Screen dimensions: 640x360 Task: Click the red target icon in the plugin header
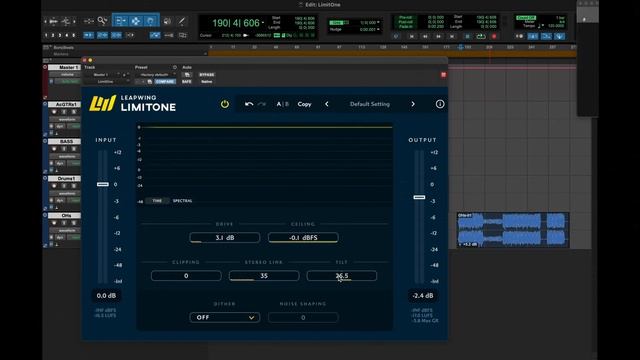[443, 75]
